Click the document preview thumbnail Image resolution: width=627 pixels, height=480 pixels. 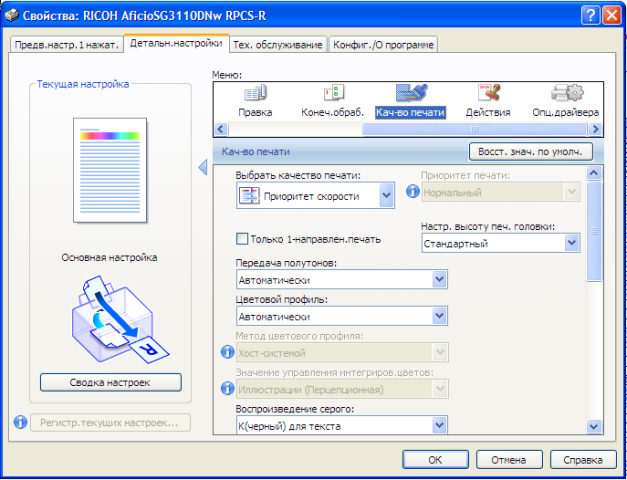click(110, 170)
